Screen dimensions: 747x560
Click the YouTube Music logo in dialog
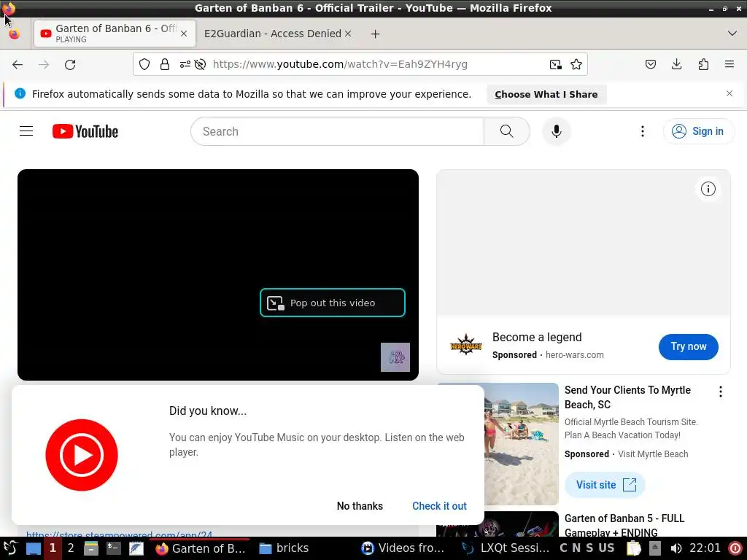(82, 455)
